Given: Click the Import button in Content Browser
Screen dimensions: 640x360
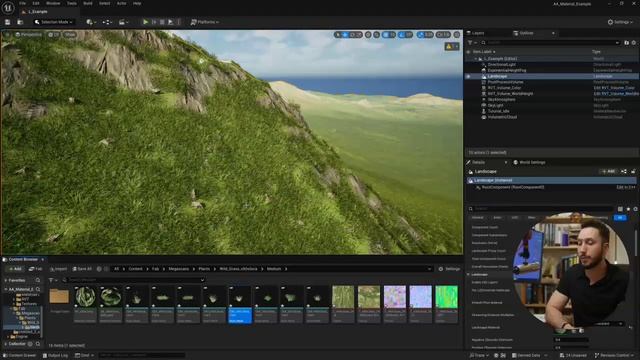Looking at the screenshot, I should click(x=58, y=269).
